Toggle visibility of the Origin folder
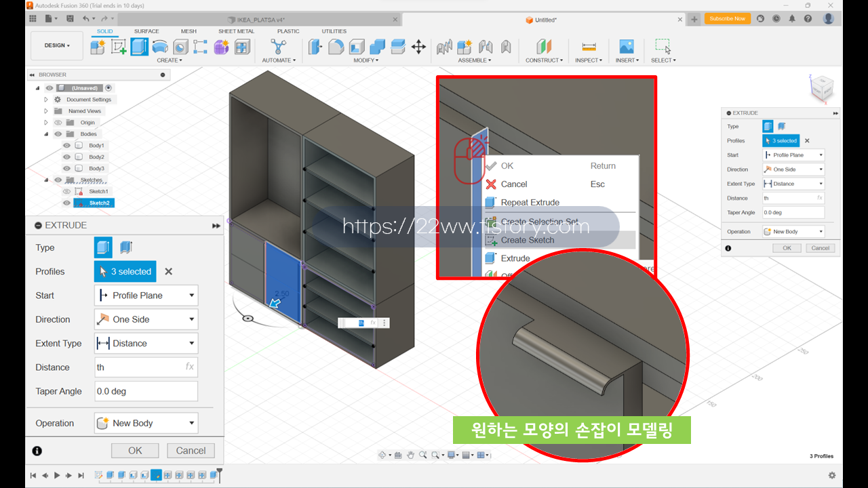This screenshot has width=868, height=488. tap(58, 123)
